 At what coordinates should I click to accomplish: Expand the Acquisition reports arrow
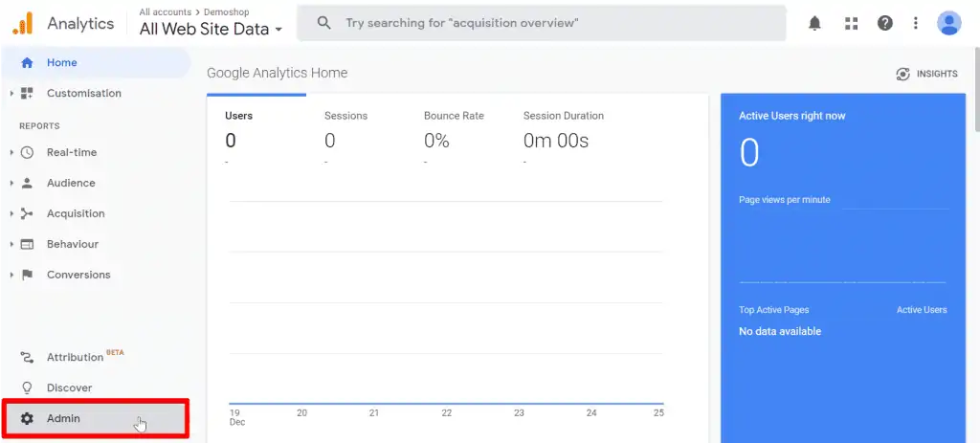tap(11, 213)
